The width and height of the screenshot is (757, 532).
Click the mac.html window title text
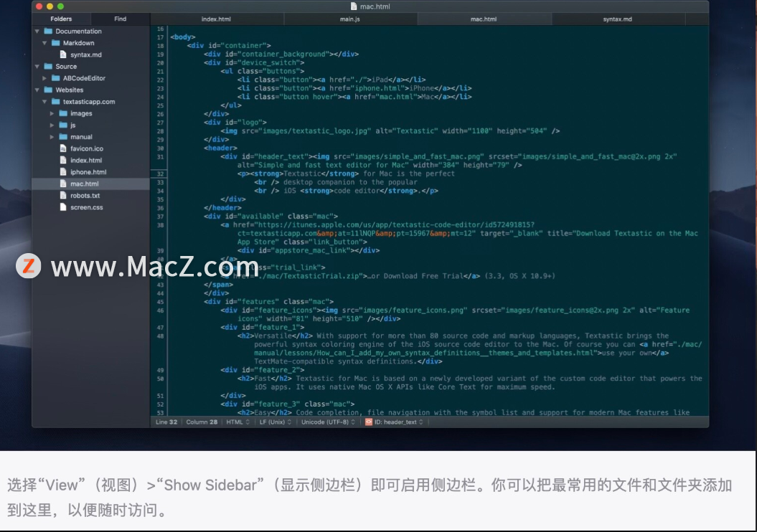[375, 6]
